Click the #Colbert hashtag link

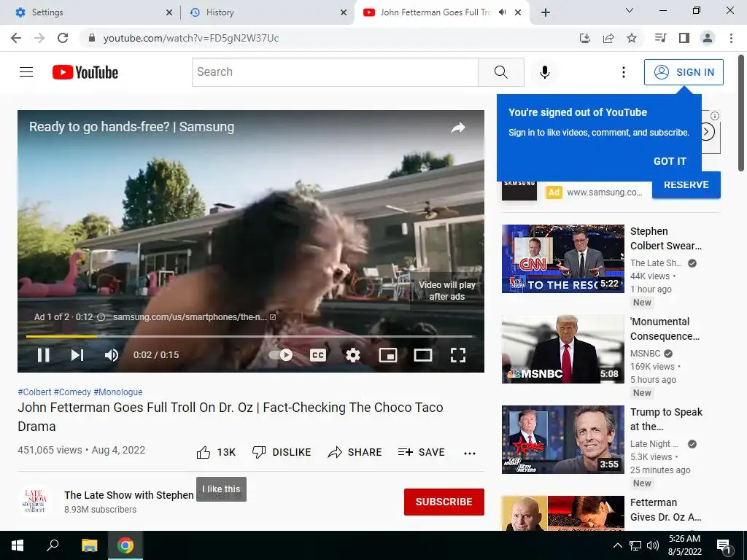tap(34, 392)
